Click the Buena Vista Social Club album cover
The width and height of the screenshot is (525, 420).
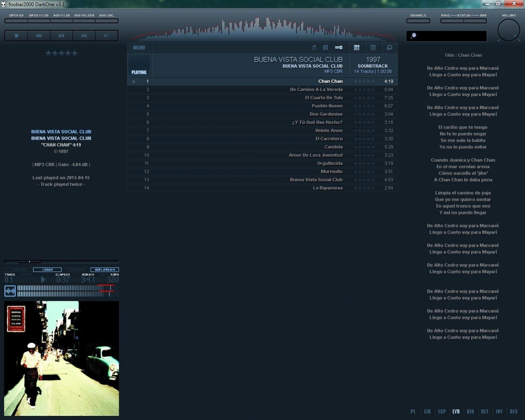point(62,358)
